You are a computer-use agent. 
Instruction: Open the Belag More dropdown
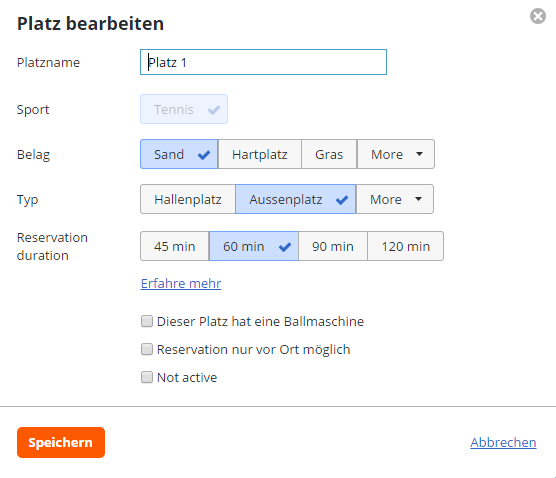point(396,154)
